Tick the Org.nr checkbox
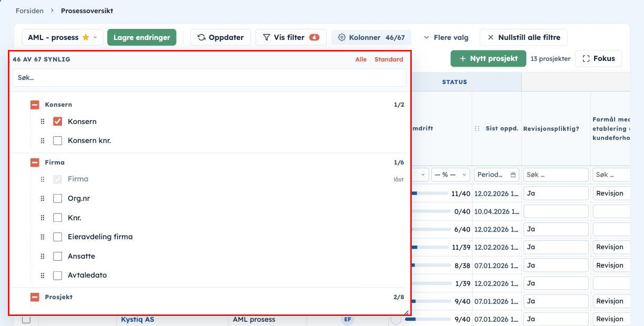The height and width of the screenshot is (326, 644). coord(58,199)
